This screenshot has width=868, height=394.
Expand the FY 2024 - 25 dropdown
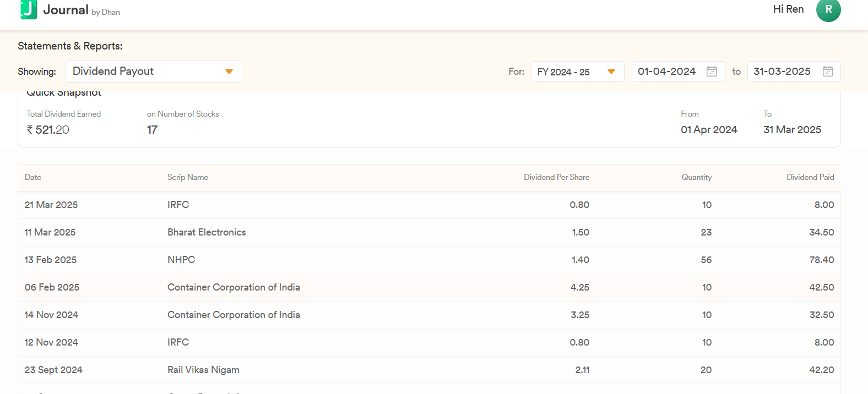(x=577, y=72)
